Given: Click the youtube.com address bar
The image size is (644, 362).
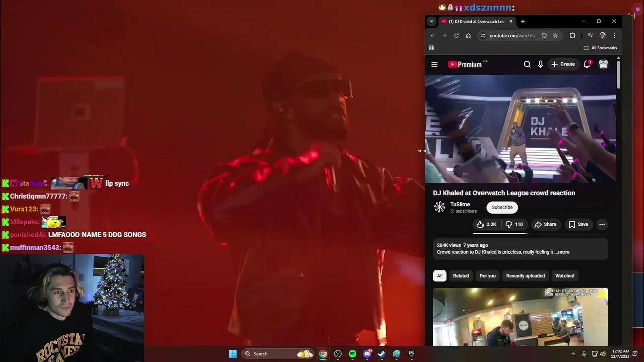Looking at the screenshot, I should coord(513,36).
